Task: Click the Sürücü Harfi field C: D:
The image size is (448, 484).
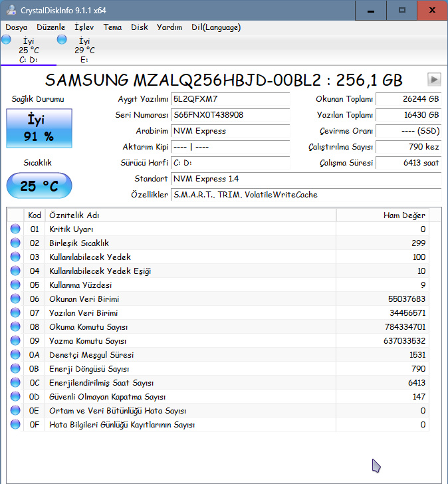Action: coord(230,163)
